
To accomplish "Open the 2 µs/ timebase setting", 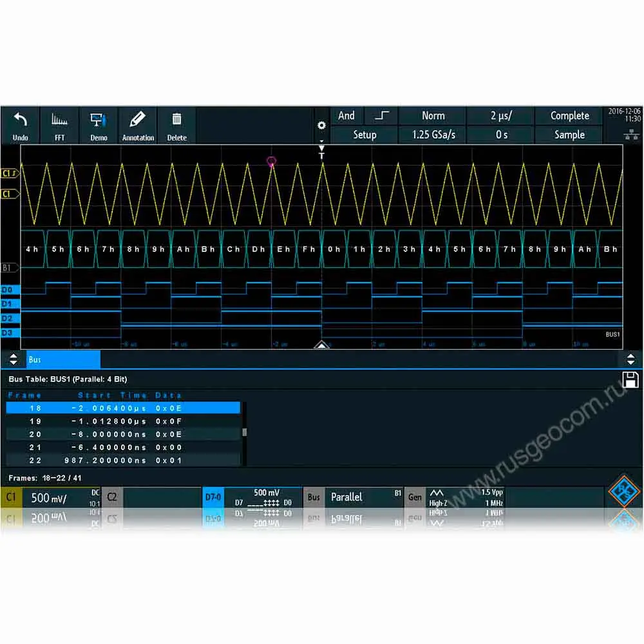I will [x=501, y=116].
